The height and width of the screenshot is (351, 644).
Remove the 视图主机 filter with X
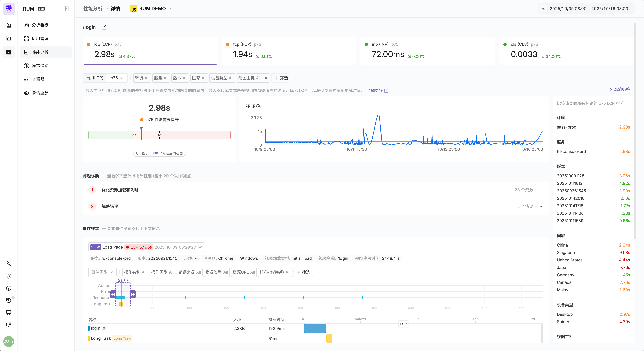[x=266, y=78]
